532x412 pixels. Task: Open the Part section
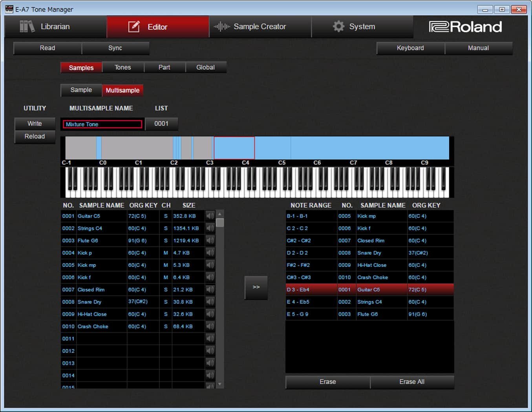click(x=164, y=67)
